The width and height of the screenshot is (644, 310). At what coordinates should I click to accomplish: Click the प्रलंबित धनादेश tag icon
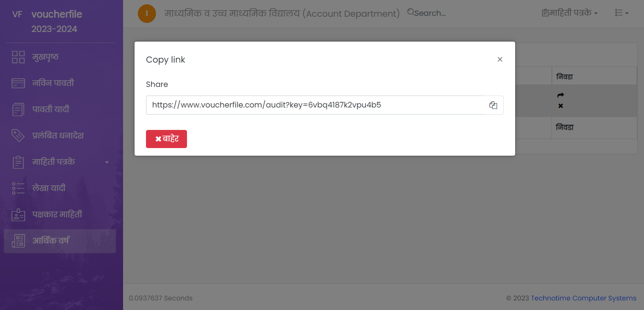18,136
